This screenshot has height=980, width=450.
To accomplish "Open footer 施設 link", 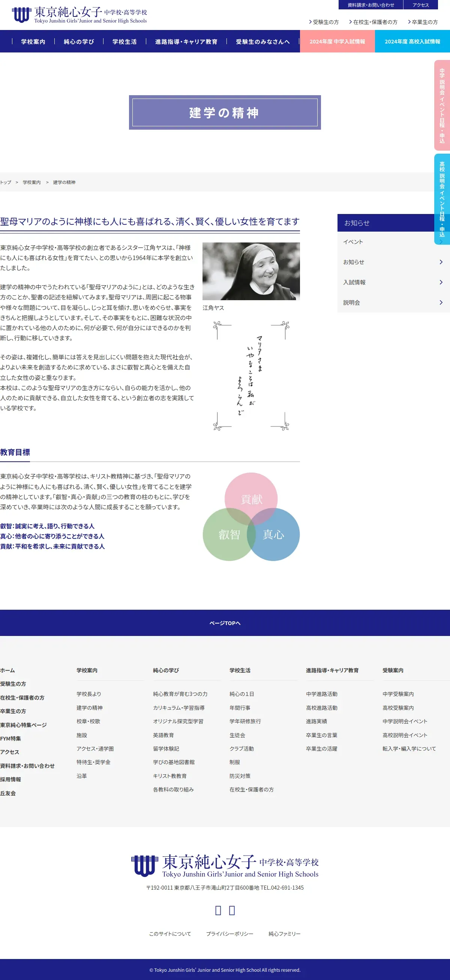I will (x=82, y=735).
